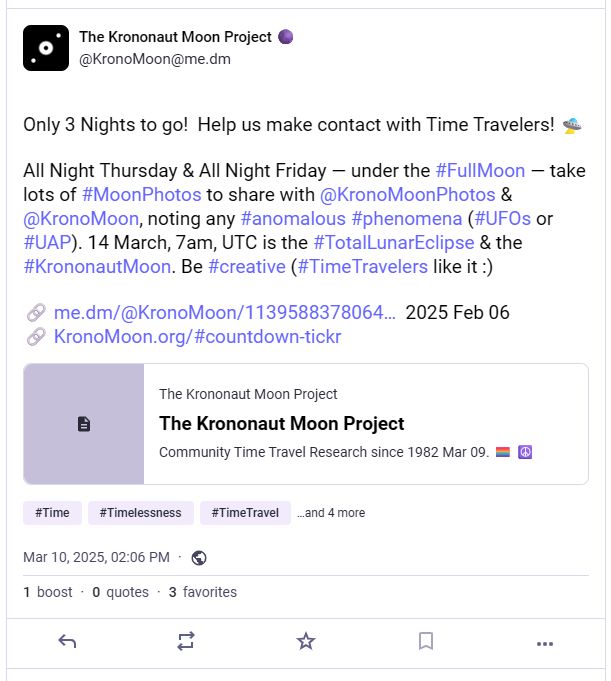The height and width of the screenshot is (681, 611).
Task: Click the public visibility globe icon
Action: click(199, 558)
